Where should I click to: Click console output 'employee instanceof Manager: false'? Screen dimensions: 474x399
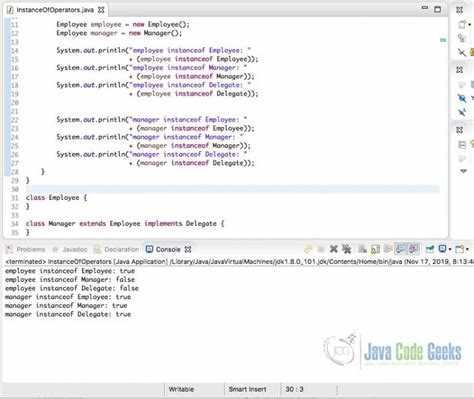pos(70,279)
